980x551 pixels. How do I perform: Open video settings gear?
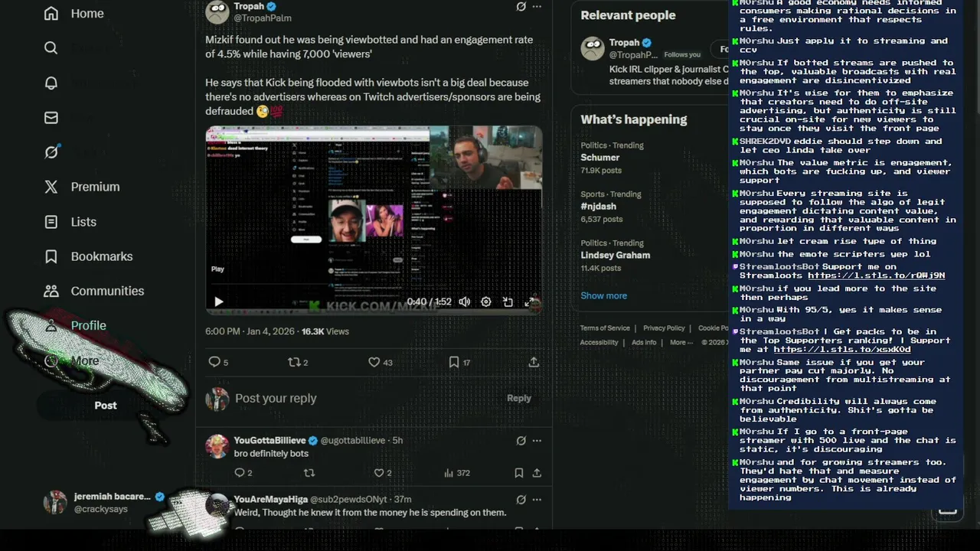(x=486, y=302)
